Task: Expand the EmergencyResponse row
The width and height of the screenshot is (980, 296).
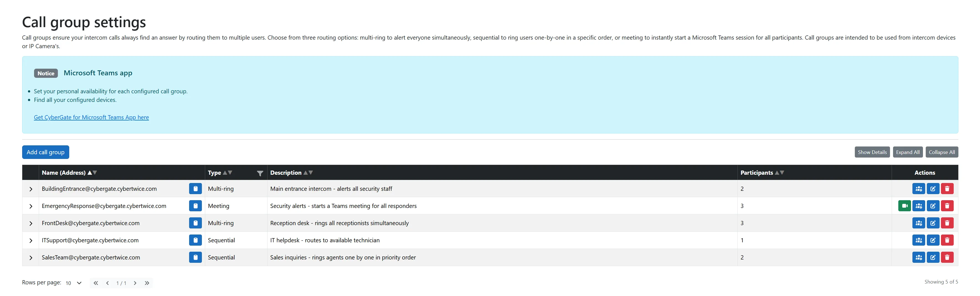Action: [x=31, y=206]
